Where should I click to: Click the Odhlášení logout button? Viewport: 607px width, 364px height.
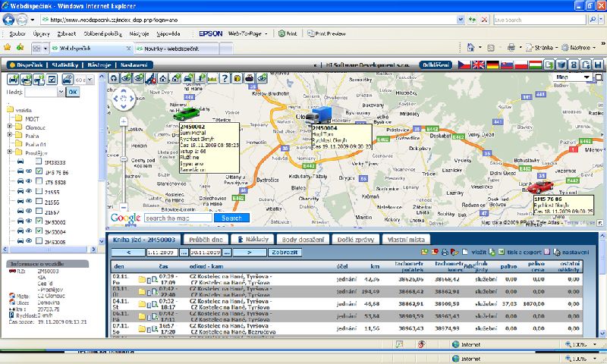[436, 65]
